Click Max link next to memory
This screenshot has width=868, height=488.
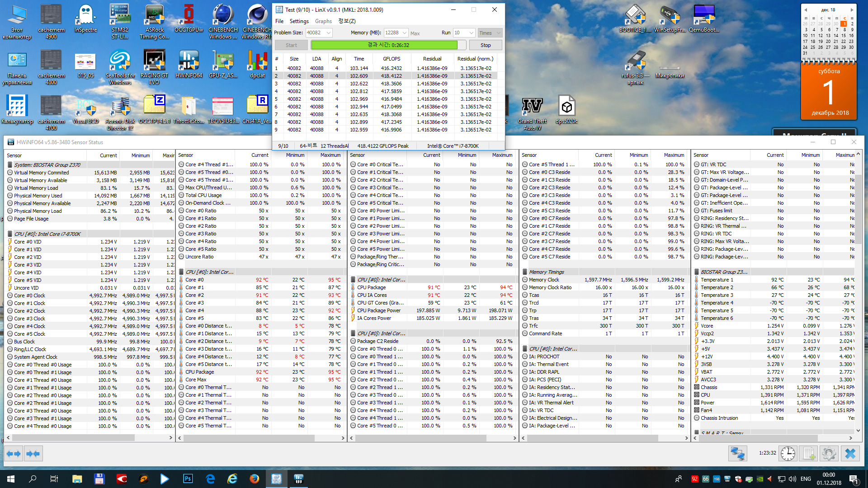(415, 33)
